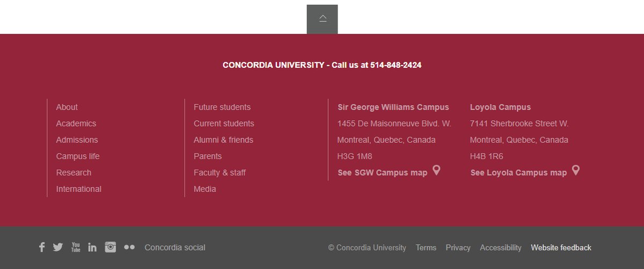Image resolution: width=644 pixels, height=269 pixels.
Task: Visit the Future students page
Action: [x=222, y=107]
